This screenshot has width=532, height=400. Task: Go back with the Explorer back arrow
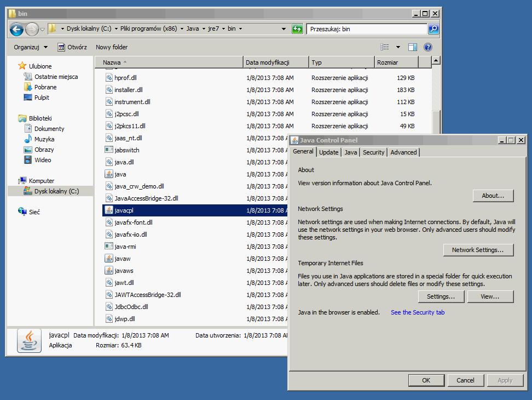click(x=16, y=29)
